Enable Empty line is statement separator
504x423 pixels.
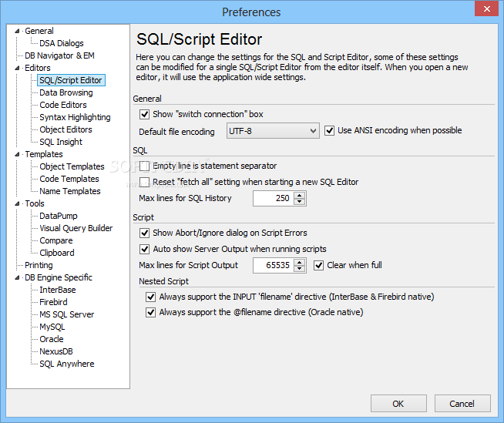[144, 166]
